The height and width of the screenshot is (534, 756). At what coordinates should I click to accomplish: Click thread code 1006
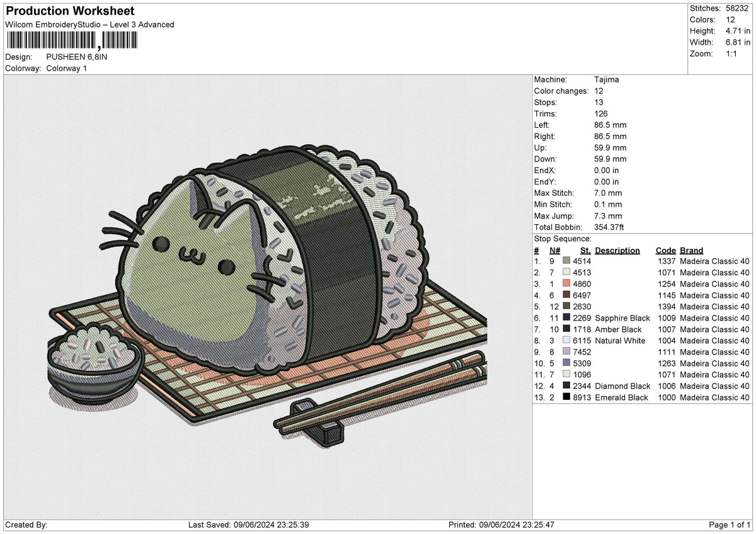pyautogui.click(x=666, y=386)
